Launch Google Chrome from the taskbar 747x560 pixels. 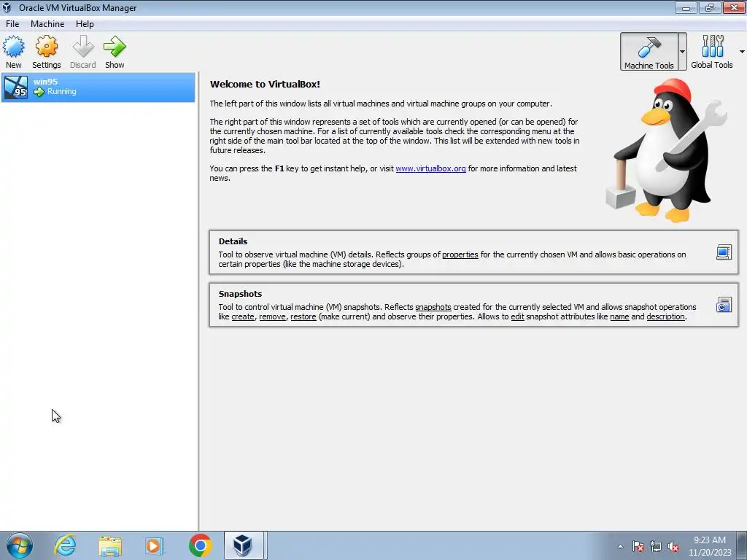200,545
